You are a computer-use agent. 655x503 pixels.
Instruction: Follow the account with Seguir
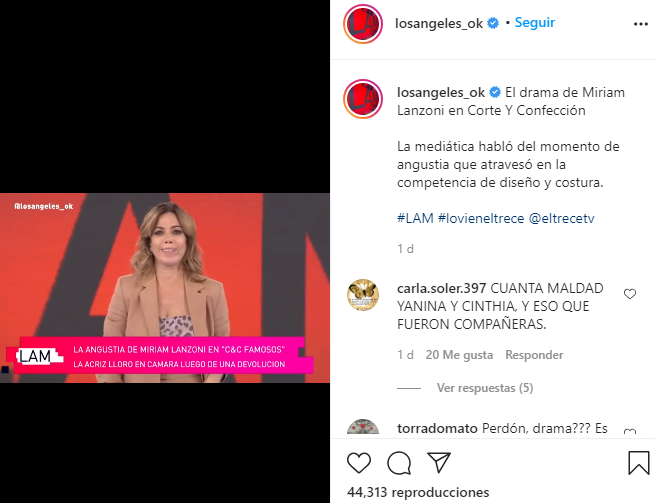coord(534,23)
